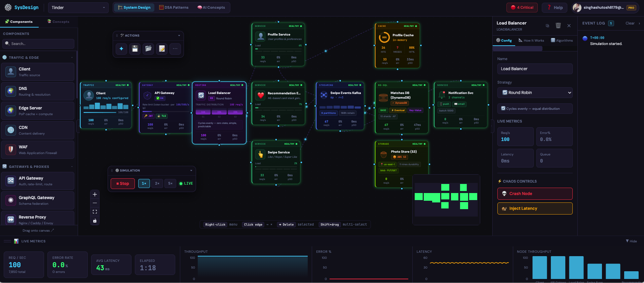Click the CDN icon in components list
This screenshot has height=283, width=644.
[11, 130]
